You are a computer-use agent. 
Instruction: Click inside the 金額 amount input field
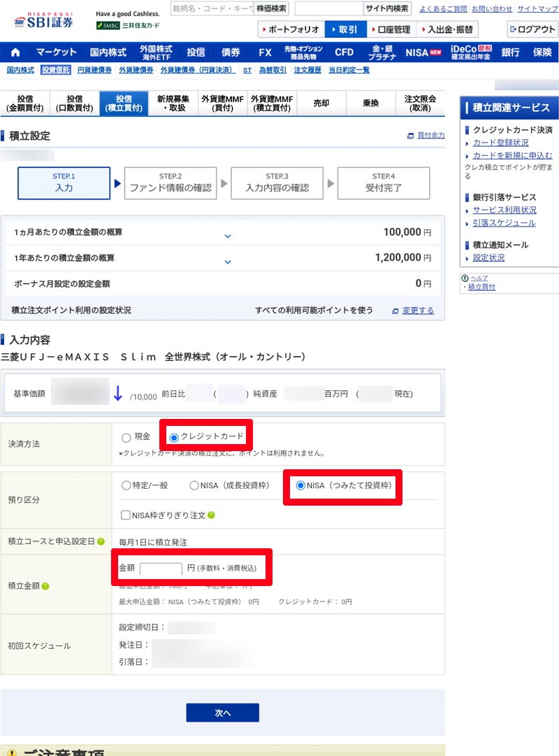[x=161, y=568]
